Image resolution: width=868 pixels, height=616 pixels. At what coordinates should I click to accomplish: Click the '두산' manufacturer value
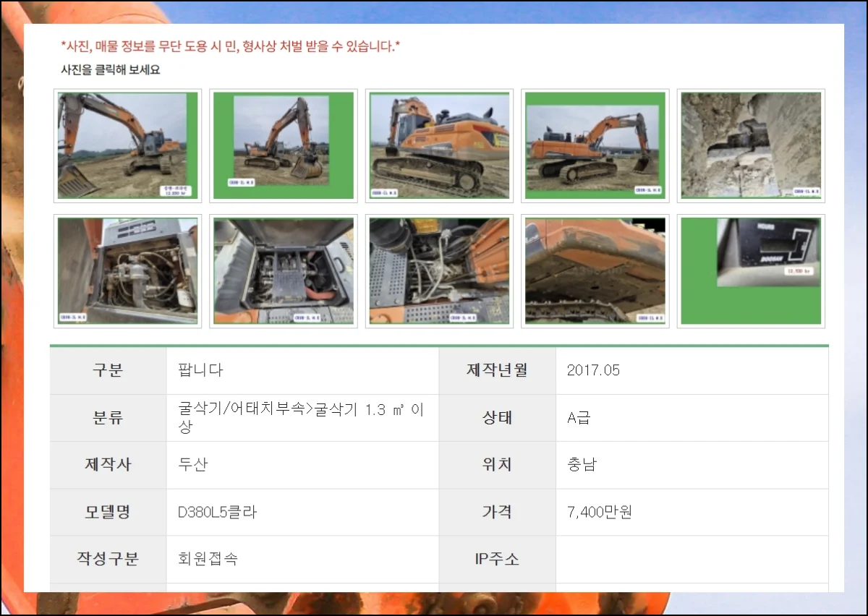[192, 465]
